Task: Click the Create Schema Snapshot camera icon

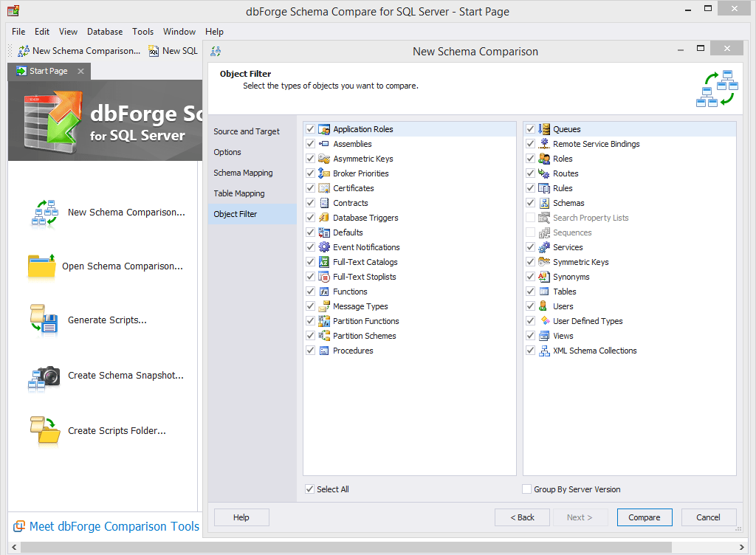Action: tap(44, 375)
